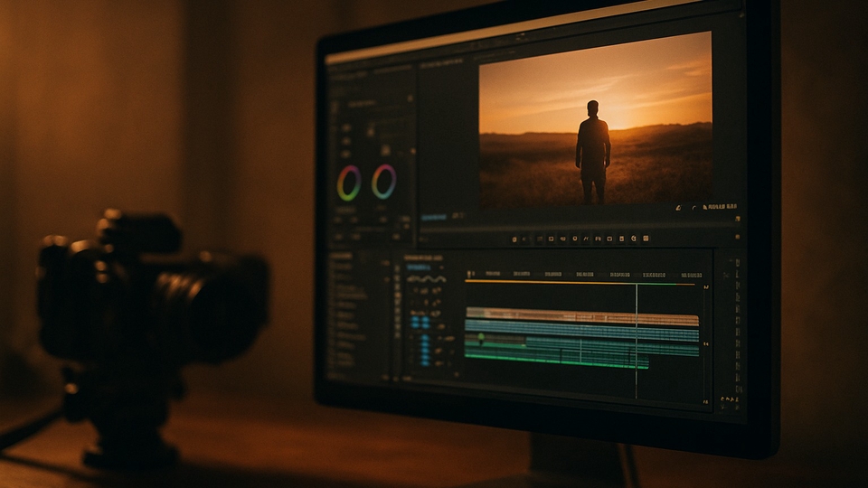Toggle the first blue video track target button
This screenshot has width=868, height=488.
tap(414, 318)
